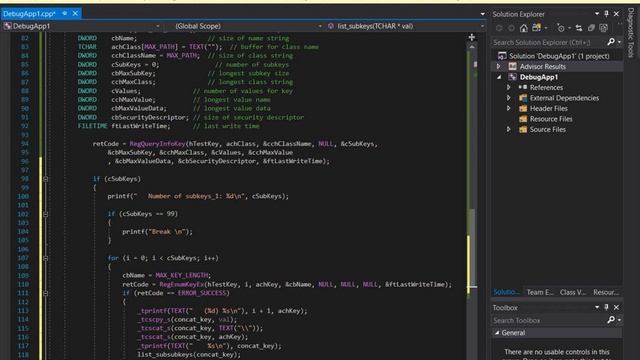Screen dimensions: 640x360
Task: Toggle auto-hide pin on Toolbox panel
Action: 607,307
